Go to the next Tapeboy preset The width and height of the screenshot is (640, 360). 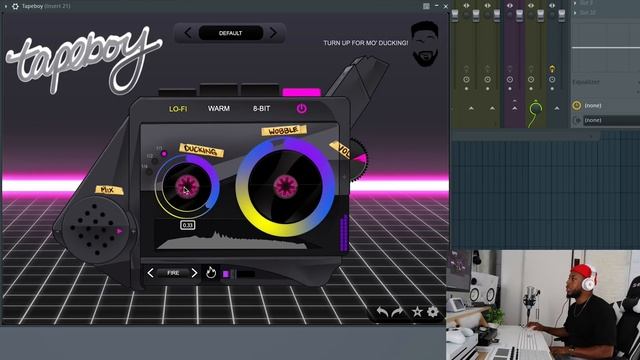(x=273, y=33)
